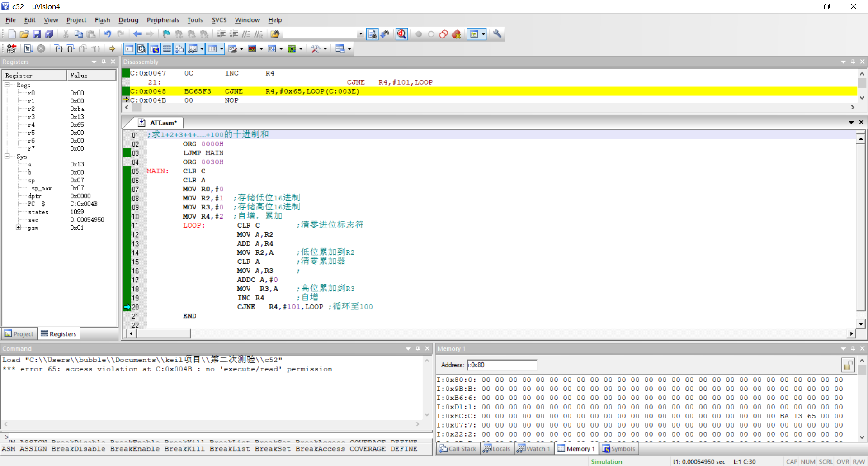868x466 pixels.
Task: Save the current file
Action: point(37,34)
